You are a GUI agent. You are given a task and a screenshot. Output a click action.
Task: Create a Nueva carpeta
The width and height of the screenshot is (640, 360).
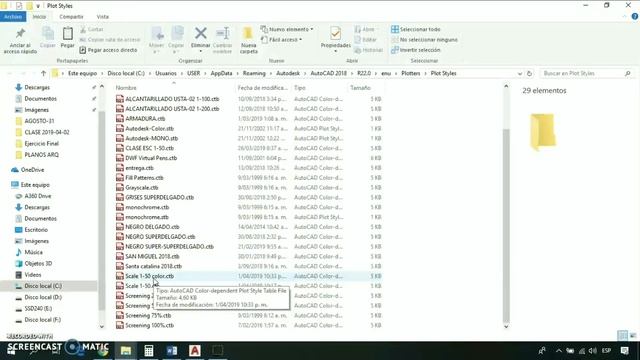(249, 40)
